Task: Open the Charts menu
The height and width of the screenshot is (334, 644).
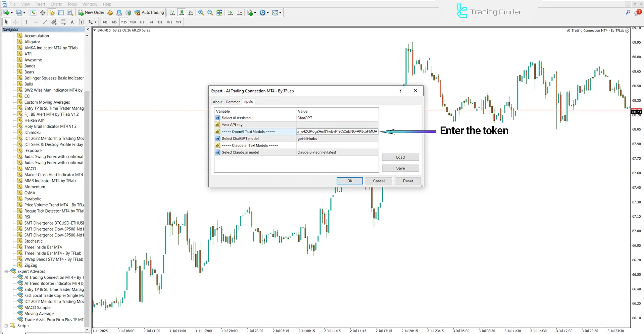Action: coord(56,4)
